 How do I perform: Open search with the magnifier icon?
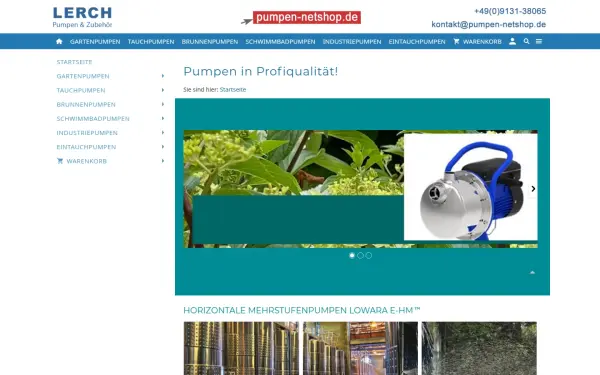527,41
